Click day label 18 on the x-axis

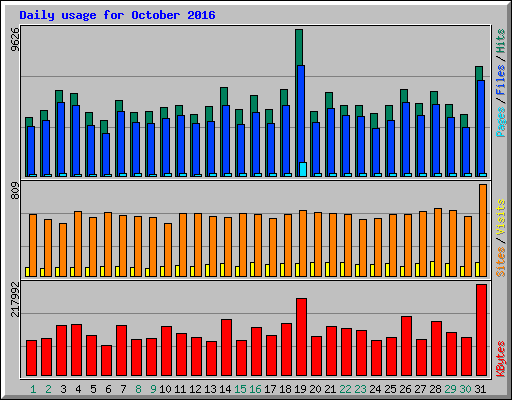click(x=285, y=389)
